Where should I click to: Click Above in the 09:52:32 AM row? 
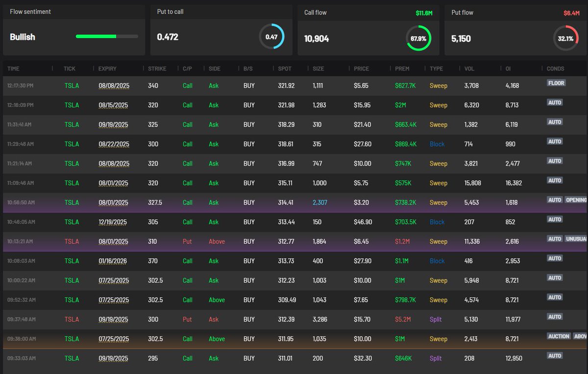point(217,300)
